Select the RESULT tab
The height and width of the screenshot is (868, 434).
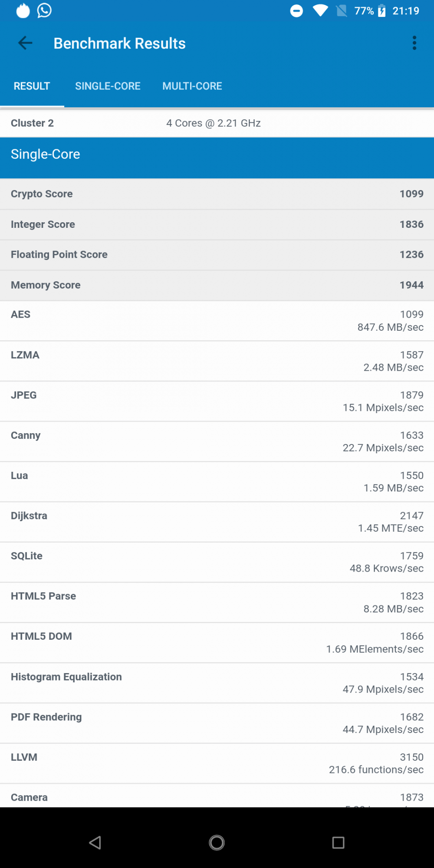[32, 86]
